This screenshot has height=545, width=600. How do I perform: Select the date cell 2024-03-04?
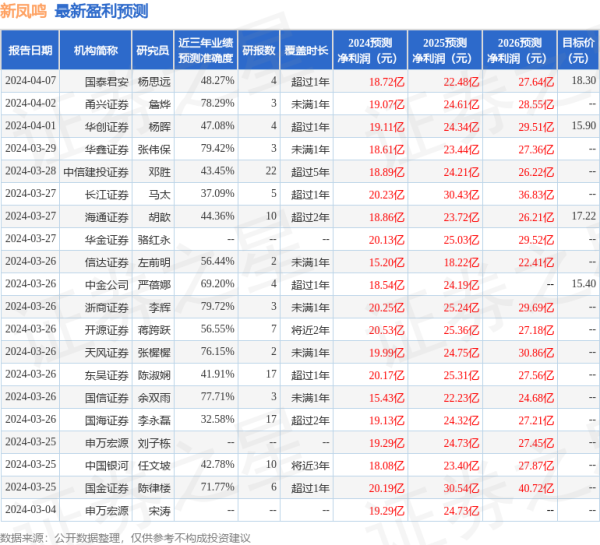(31, 510)
